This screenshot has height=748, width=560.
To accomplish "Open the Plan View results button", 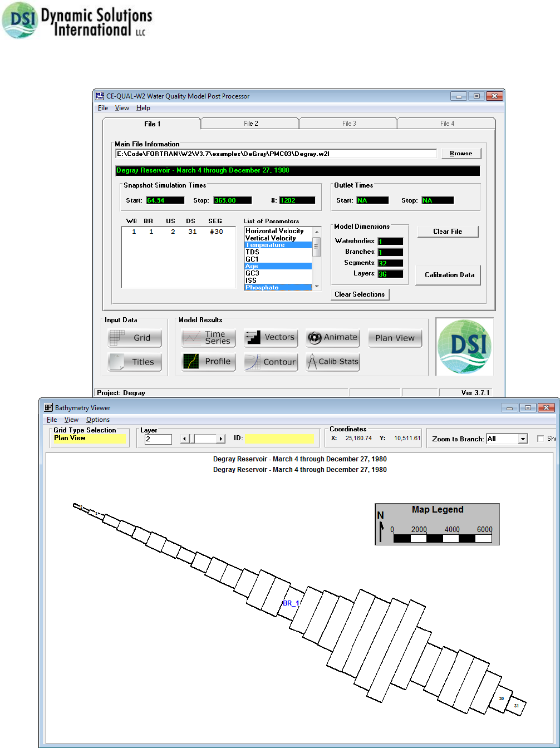I will pyautogui.click(x=395, y=338).
